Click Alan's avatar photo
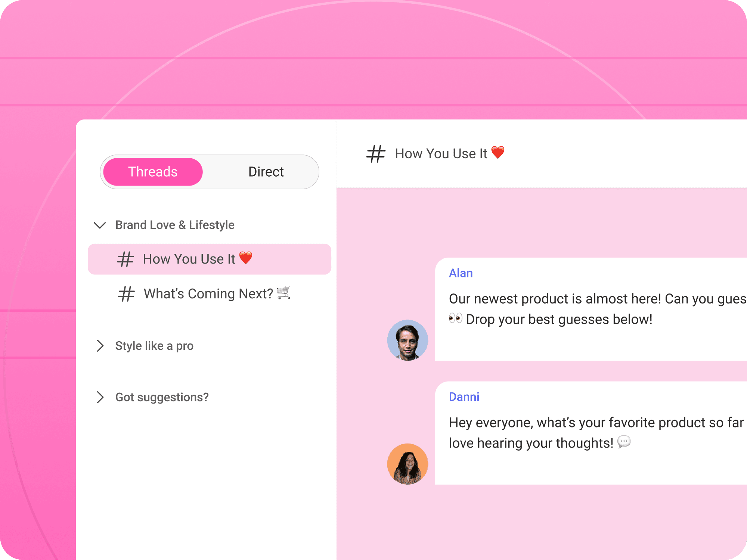The image size is (747, 560). [407, 340]
